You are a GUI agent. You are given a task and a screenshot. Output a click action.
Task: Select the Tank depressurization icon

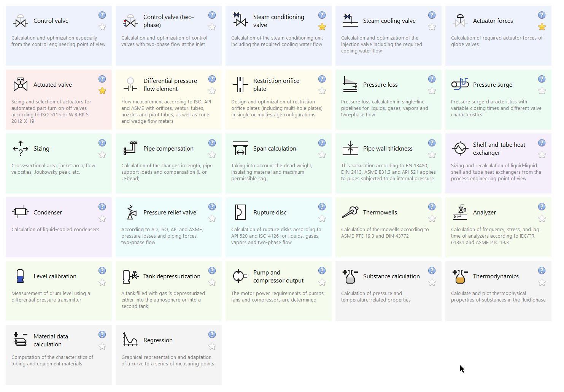pos(130,276)
